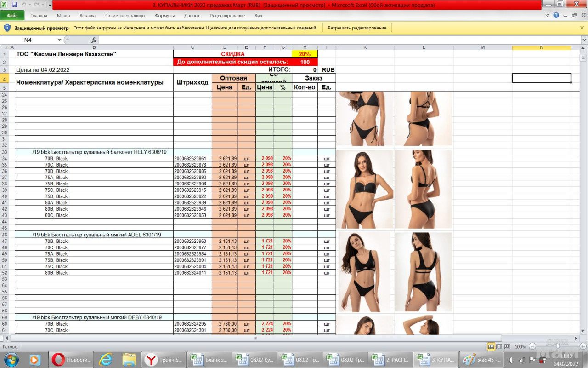Switch to Page Break Preview view
This screenshot has height=368, width=588.
pos(507,346)
